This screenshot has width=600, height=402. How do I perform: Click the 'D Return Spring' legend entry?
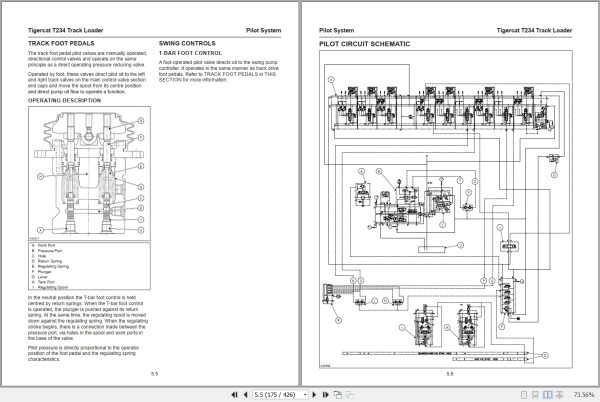pyautogui.click(x=47, y=261)
